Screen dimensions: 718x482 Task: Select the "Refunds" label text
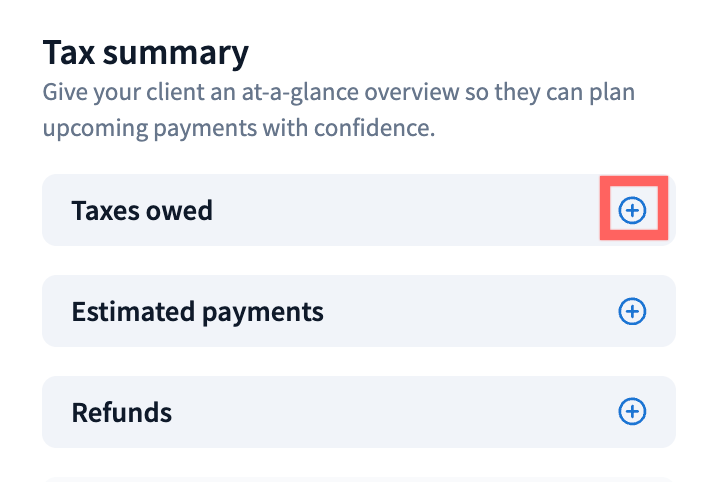click(122, 412)
